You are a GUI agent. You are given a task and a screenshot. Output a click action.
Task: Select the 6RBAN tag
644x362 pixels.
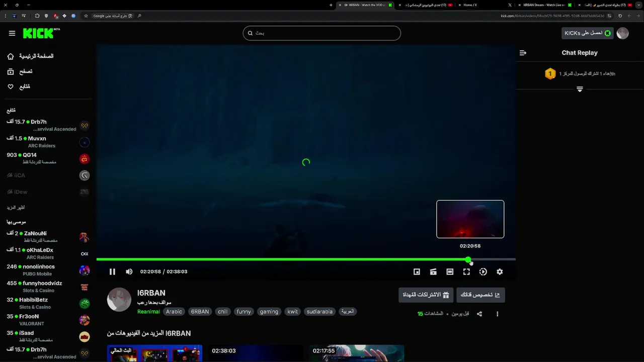click(x=200, y=312)
